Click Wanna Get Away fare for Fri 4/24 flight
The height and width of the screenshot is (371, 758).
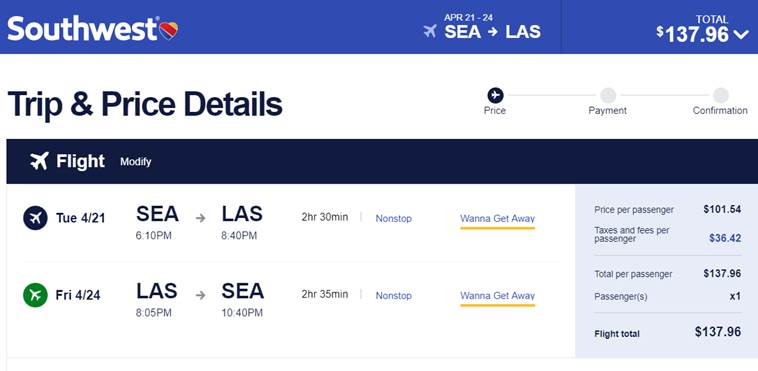[x=497, y=296]
